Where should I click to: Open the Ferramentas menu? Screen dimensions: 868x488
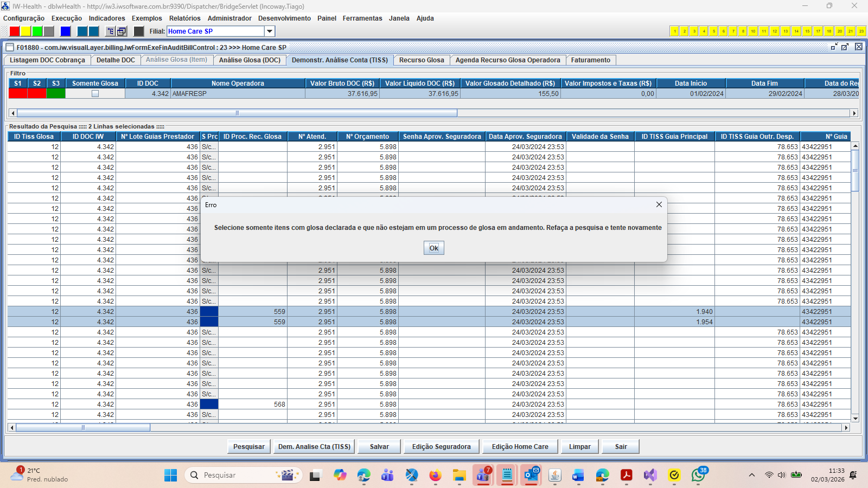coord(362,18)
